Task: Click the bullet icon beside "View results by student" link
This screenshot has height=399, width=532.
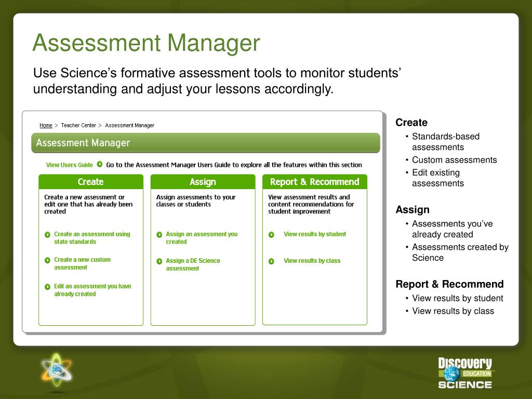Action: [x=271, y=234]
